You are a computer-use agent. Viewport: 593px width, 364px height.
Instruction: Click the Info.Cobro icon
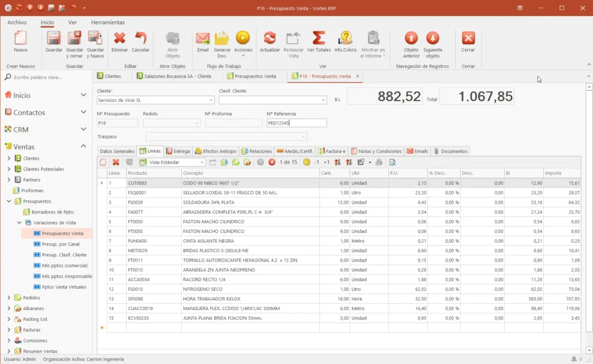pyautogui.click(x=345, y=38)
